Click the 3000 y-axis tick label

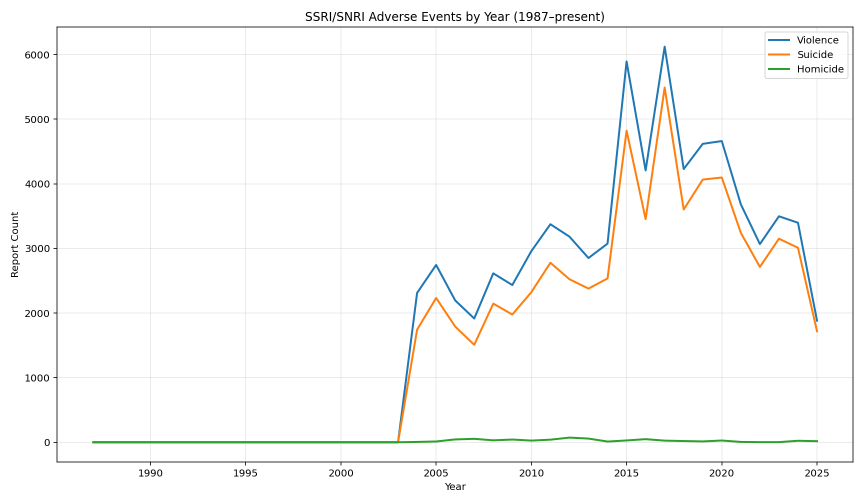point(40,248)
